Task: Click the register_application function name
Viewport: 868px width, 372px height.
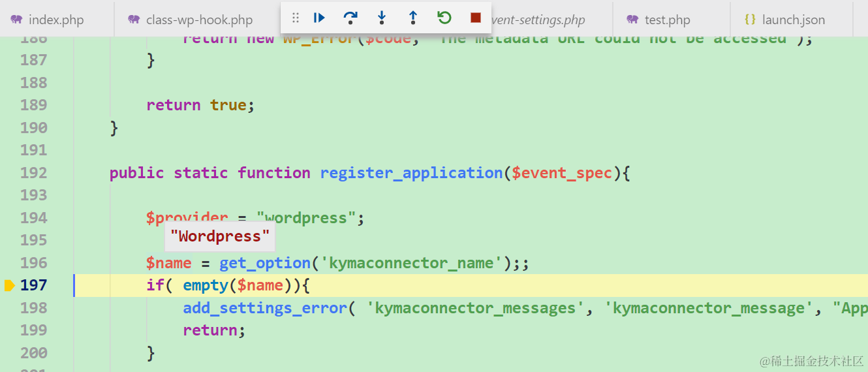Action: click(x=411, y=173)
